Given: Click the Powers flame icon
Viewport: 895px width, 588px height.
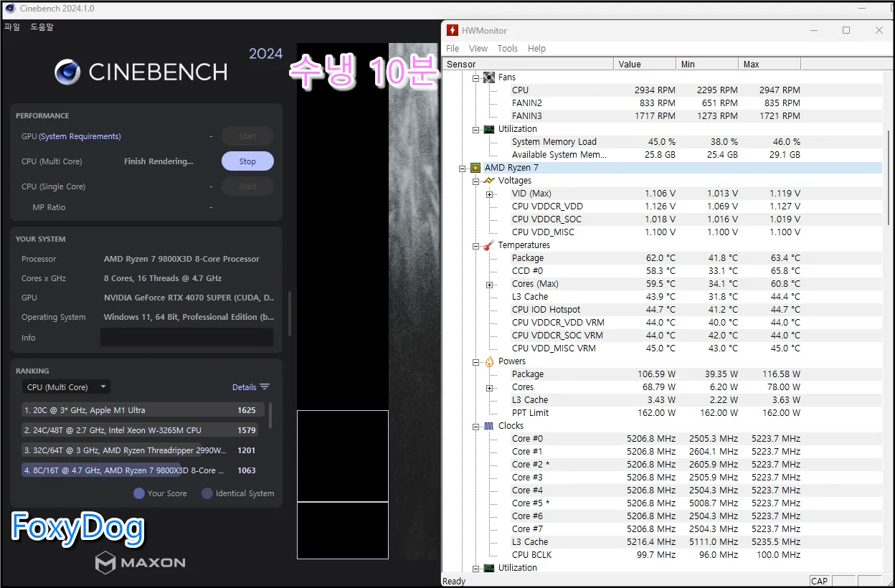Looking at the screenshot, I should click(489, 361).
